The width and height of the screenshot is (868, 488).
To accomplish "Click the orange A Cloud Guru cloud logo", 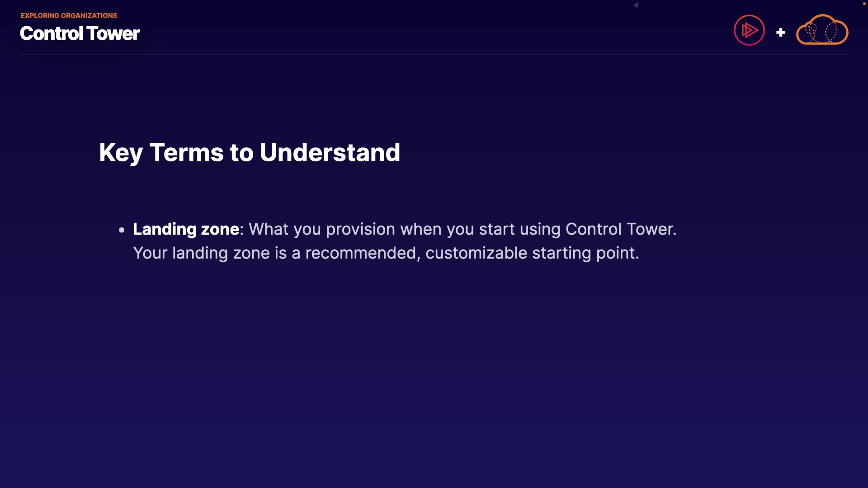I will [x=822, y=30].
